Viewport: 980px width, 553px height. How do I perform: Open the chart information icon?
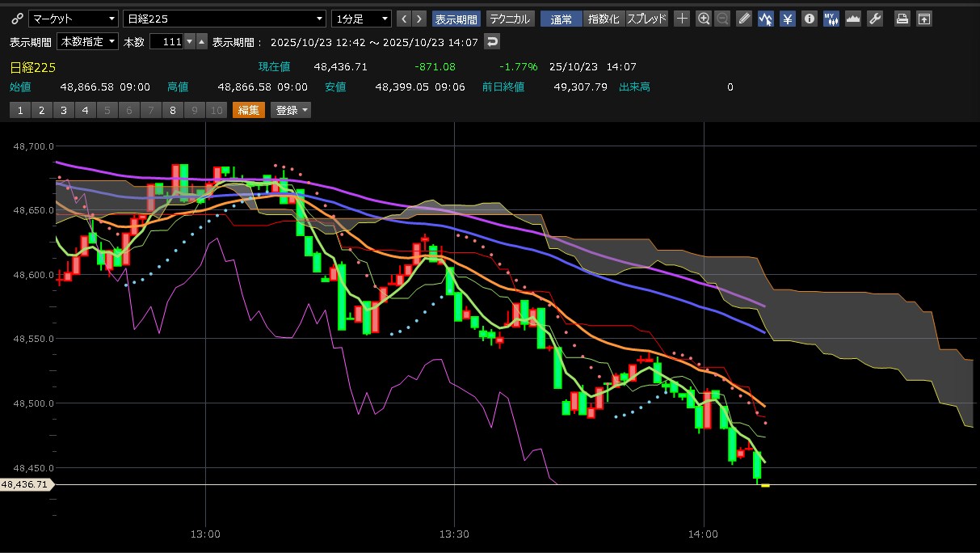point(809,19)
